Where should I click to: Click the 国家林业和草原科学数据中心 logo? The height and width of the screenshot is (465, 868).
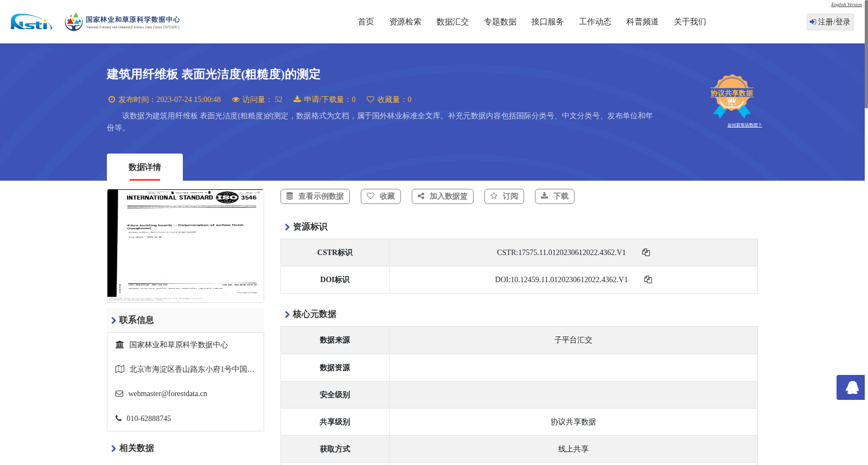point(122,22)
